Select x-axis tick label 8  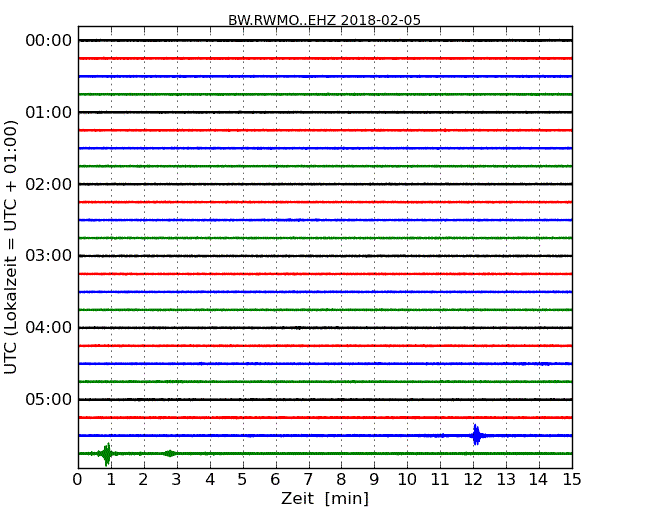[x=341, y=480]
